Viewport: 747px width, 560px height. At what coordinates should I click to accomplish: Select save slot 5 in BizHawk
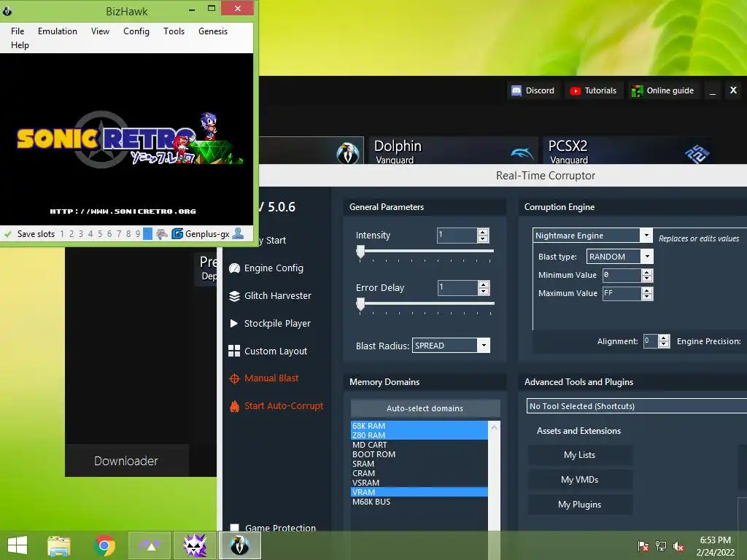click(x=100, y=234)
